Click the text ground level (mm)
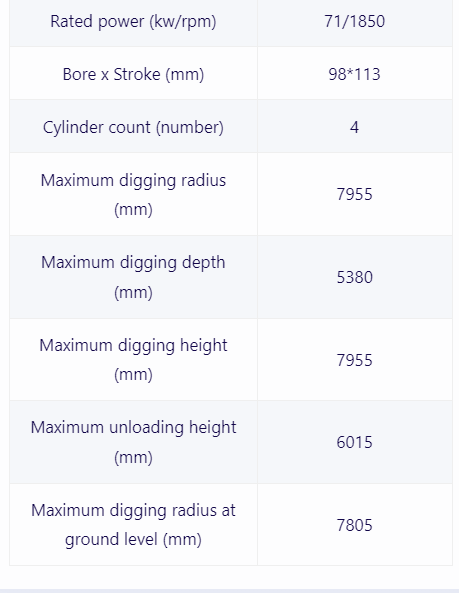Image resolution: width=459 pixels, height=593 pixels. click(133, 539)
